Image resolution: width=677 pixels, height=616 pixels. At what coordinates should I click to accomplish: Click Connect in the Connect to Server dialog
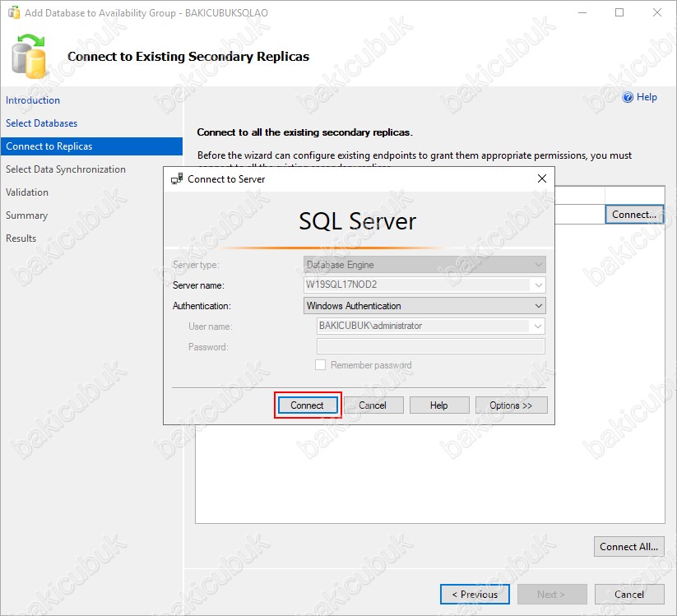pyautogui.click(x=308, y=405)
